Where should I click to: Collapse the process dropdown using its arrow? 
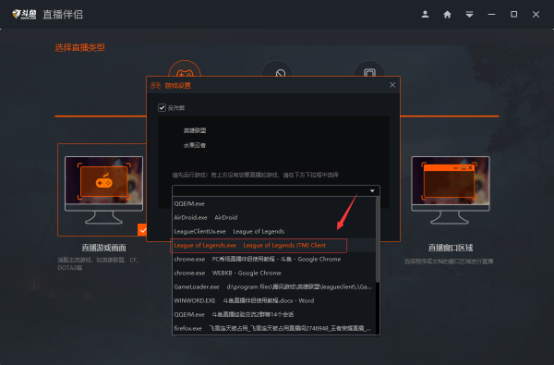[372, 191]
